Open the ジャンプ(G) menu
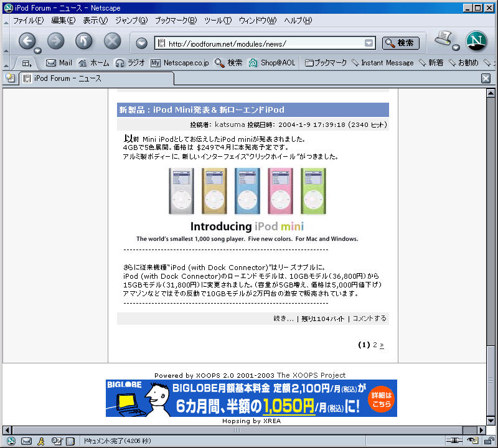498x448 pixels. 131,21
